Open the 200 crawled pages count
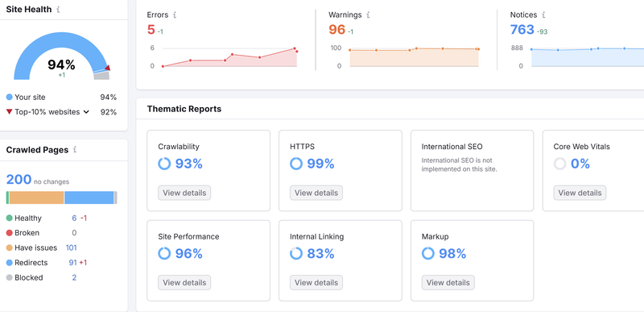644x312 pixels. point(19,180)
